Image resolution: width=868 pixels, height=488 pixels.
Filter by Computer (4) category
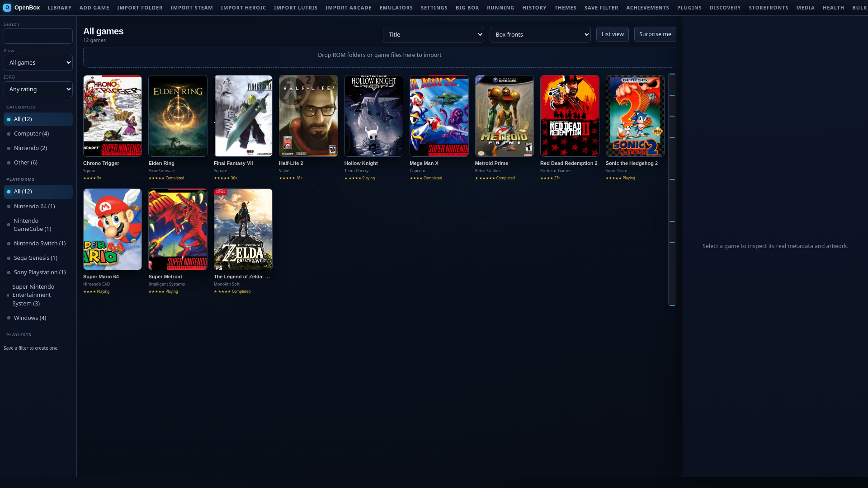click(x=38, y=134)
